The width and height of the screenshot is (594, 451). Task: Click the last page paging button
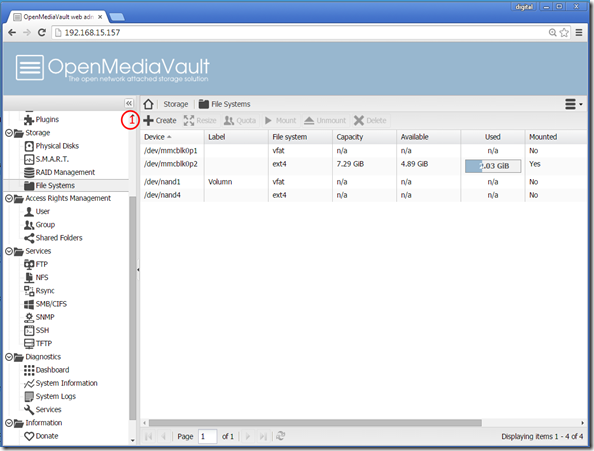[263, 437]
